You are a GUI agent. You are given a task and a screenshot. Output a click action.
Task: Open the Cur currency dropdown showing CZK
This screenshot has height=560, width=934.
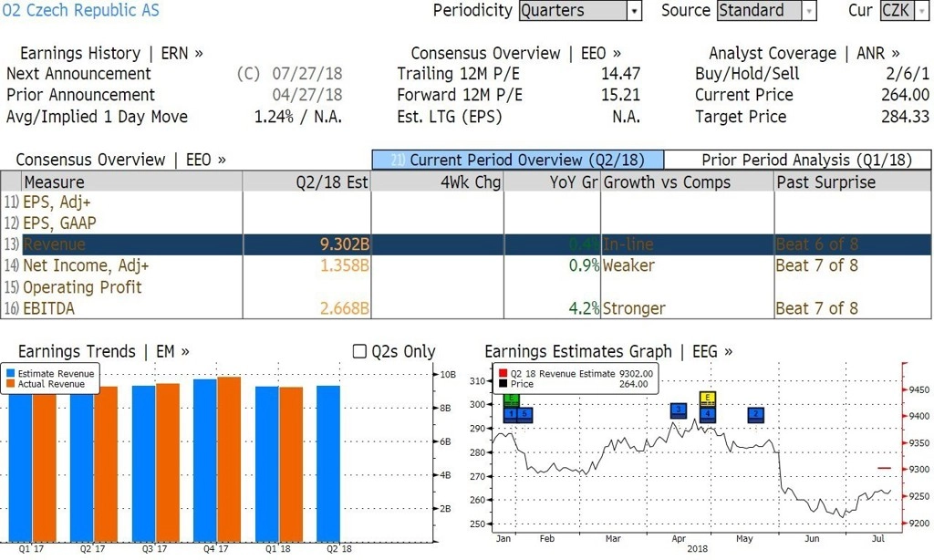coord(905,11)
